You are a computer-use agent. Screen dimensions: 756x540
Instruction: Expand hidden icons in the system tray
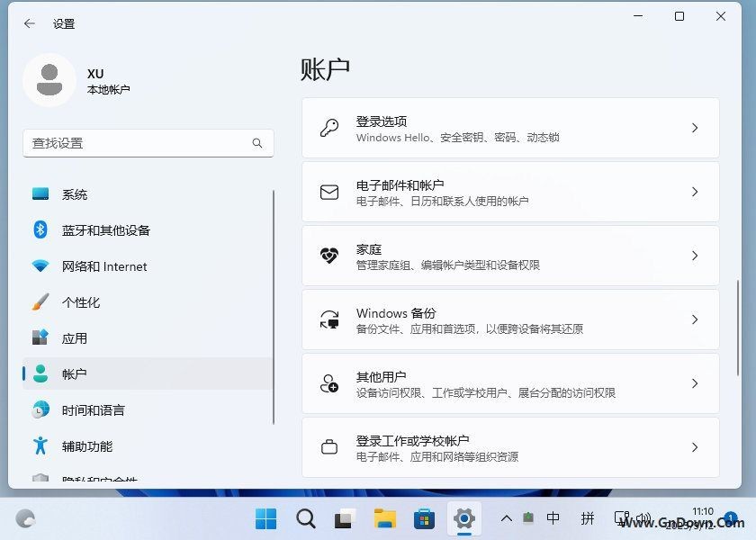[x=507, y=518]
